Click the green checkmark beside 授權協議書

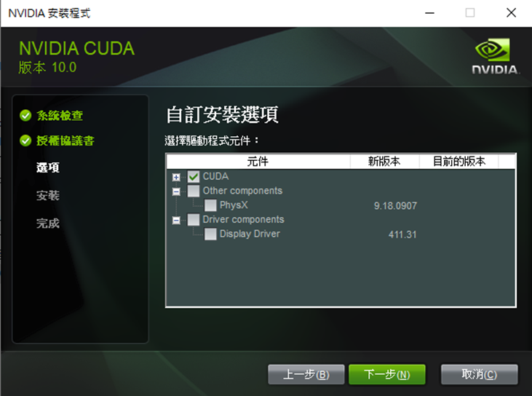click(25, 140)
